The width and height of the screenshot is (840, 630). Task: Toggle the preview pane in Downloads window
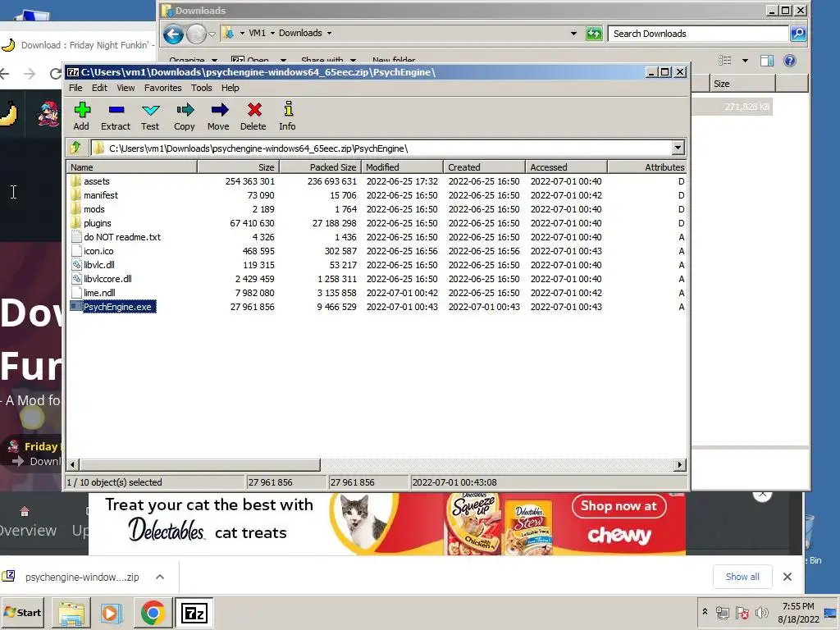pyautogui.click(x=767, y=61)
